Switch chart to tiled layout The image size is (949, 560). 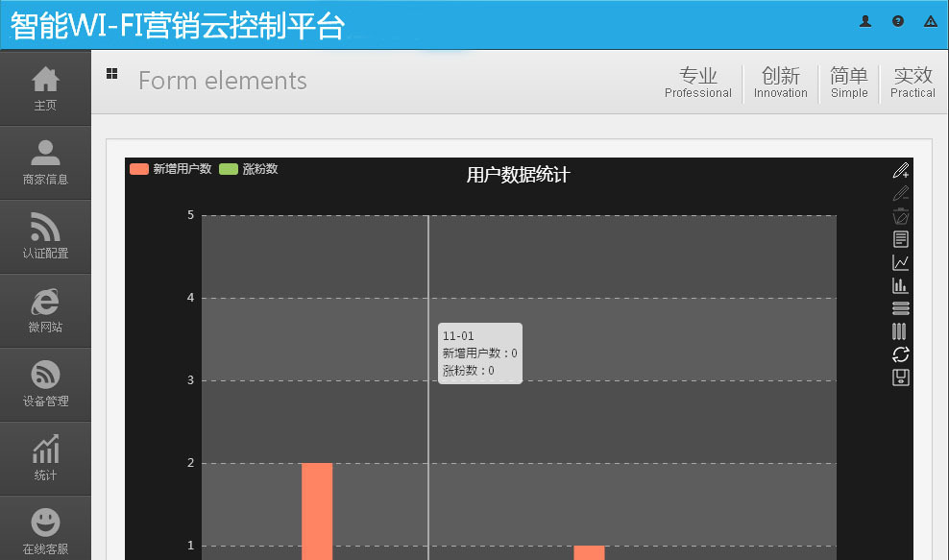click(900, 331)
